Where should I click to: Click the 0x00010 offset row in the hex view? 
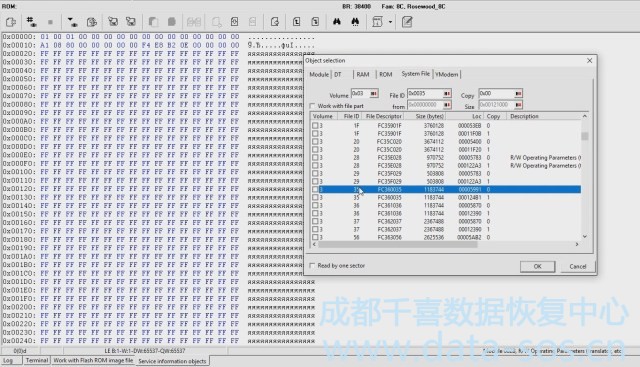(158, 45)
